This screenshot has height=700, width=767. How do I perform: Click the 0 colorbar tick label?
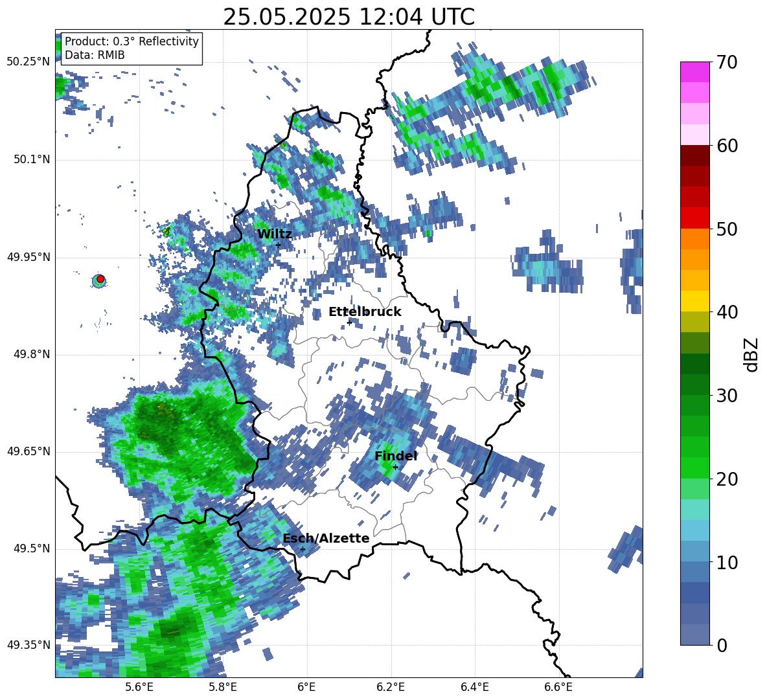(x=722, y=645)
